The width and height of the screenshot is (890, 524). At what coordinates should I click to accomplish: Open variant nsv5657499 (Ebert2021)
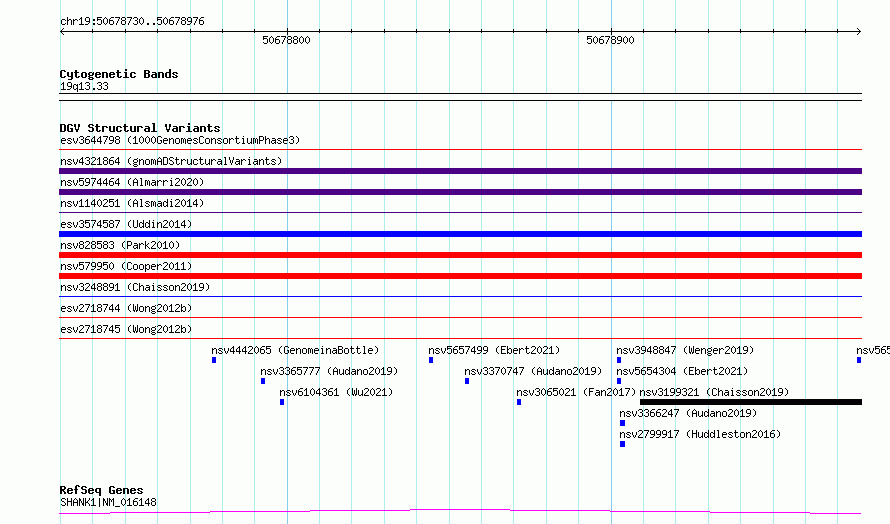click(494, 350)
